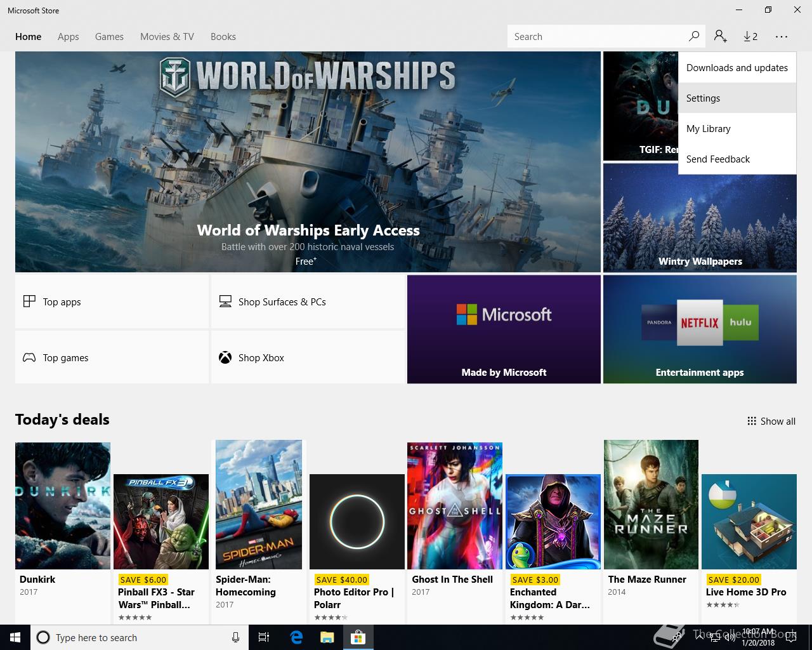Open the Dunkirk movie poster

63,505
